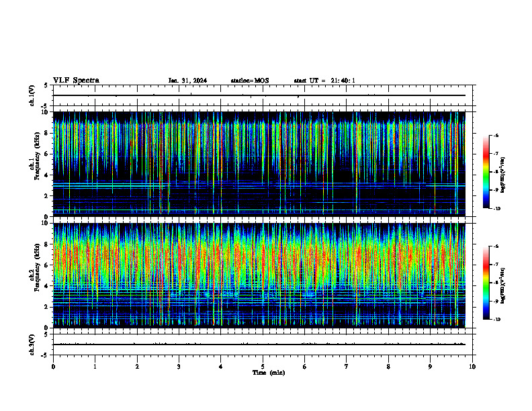The height and width of the screenshot is (411, 532).
Task: Click the "4" kHz tick on ch.1 frequency axis
Action: coord(48,175)
